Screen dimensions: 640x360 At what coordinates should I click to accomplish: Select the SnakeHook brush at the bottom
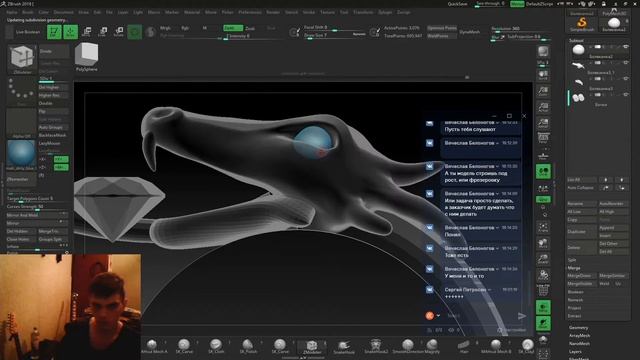344,346
